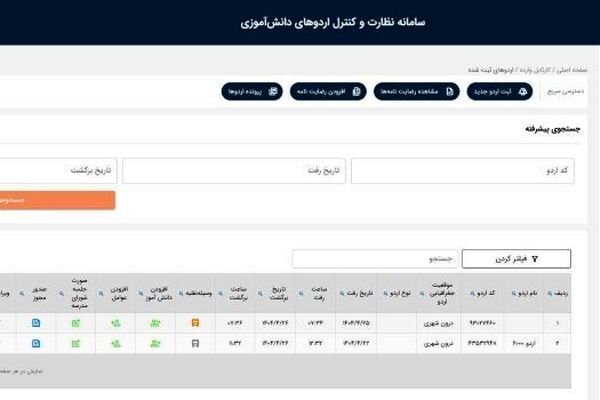
Task: Click add-student icon in row 1
Action: tap(155, 323)
